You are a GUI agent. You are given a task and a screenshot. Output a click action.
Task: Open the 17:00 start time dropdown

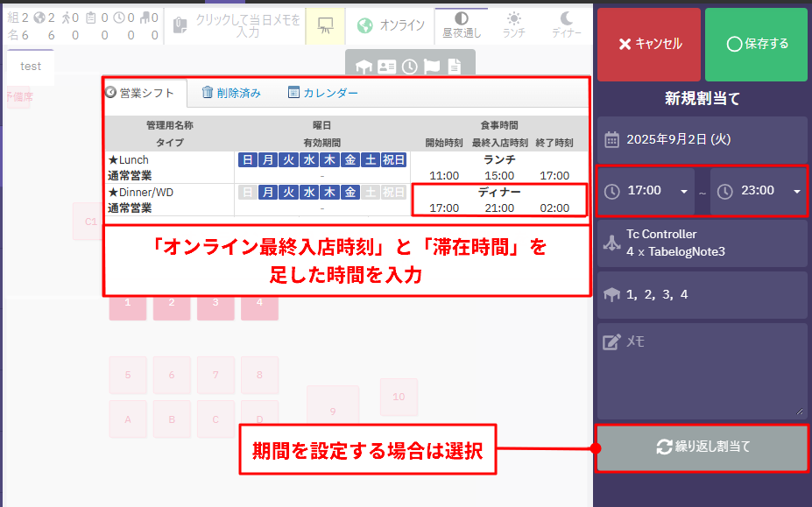tap(648, 191)
